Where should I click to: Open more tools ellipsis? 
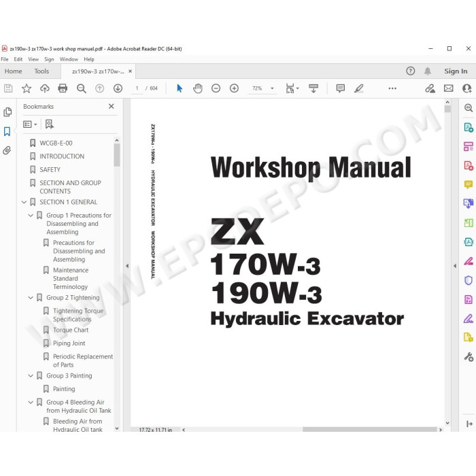pos(392,88)
